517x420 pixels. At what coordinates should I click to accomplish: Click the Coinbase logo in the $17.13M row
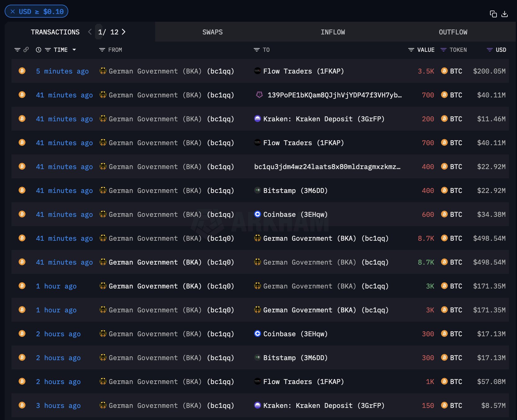pyautogui.click(x=257, y=333)
